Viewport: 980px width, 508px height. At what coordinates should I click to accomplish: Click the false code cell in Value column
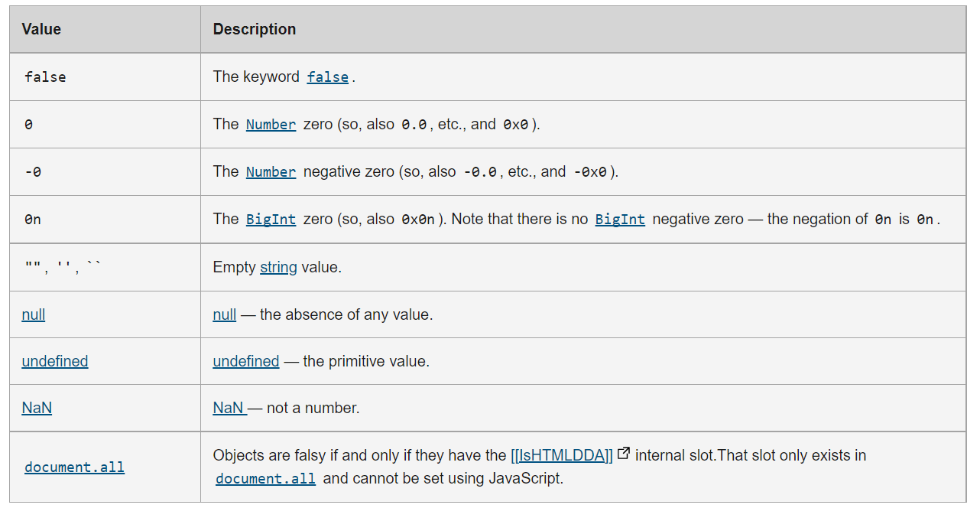(45, 77)
